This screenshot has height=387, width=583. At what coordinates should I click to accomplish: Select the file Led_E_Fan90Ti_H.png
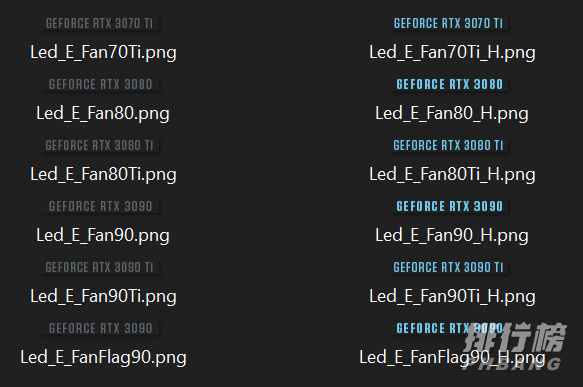(x=452, y=296)
